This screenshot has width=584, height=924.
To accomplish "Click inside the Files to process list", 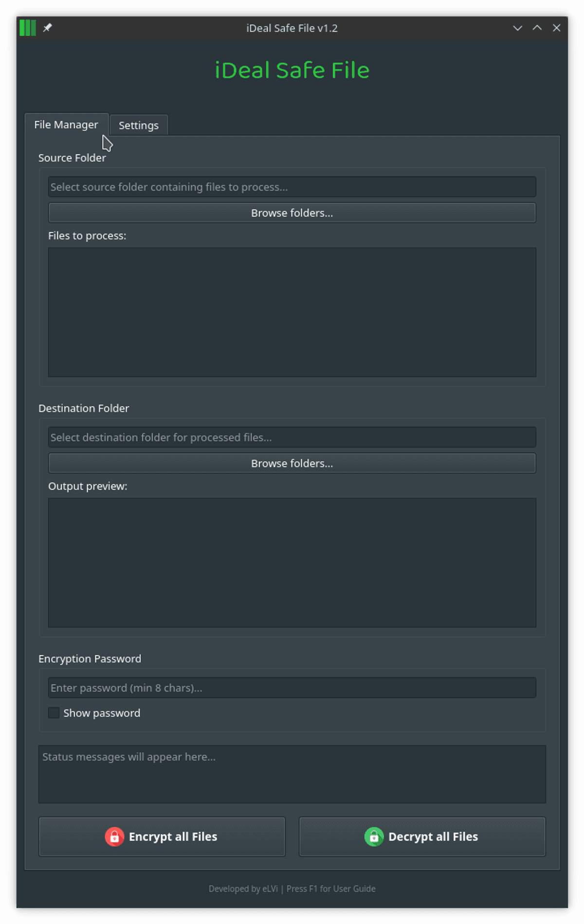I will pos(292,312).
